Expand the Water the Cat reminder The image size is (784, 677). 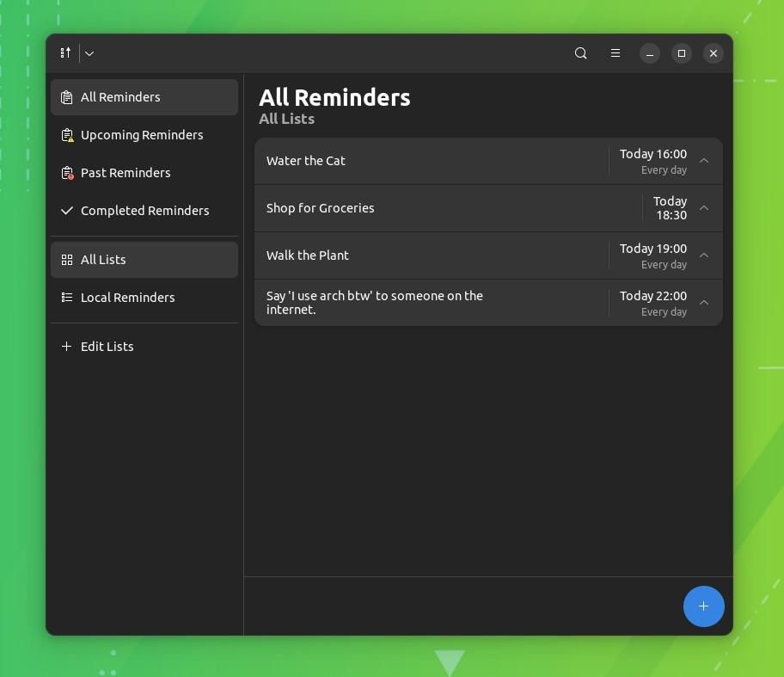pyautogui.click(x=703, y=161)
